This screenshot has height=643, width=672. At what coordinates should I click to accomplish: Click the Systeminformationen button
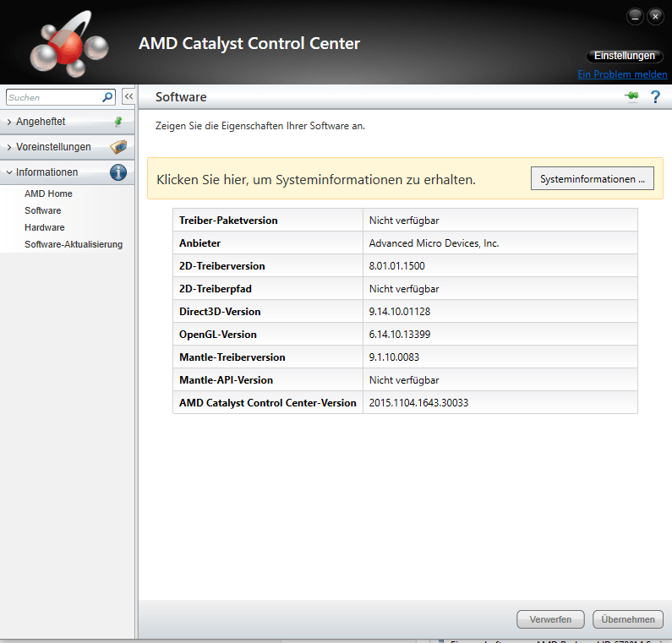point(593,178)
